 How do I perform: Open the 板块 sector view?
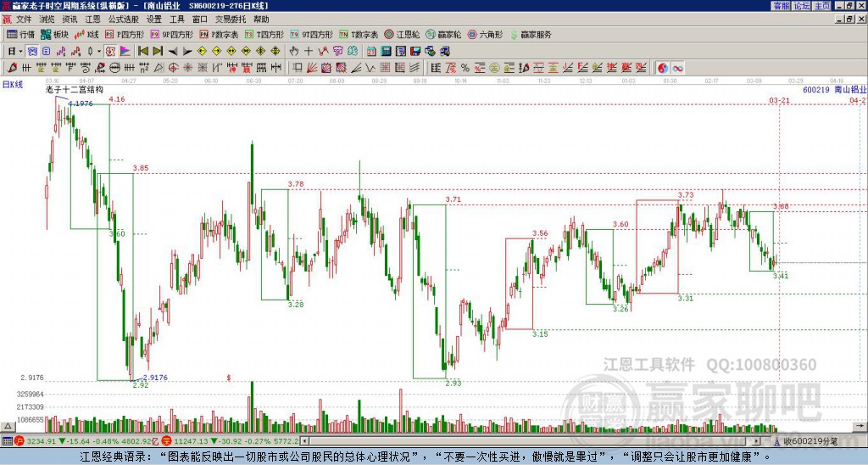(x=54, y=34)
